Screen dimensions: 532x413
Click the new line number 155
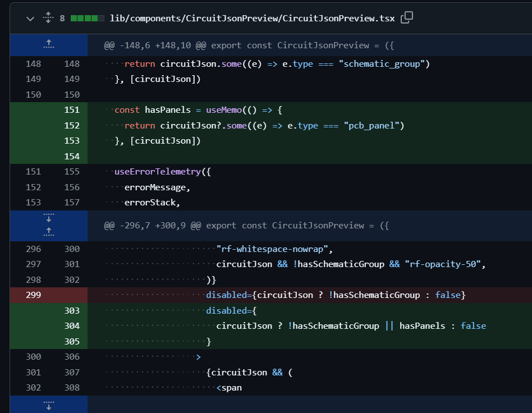(72, 172)
